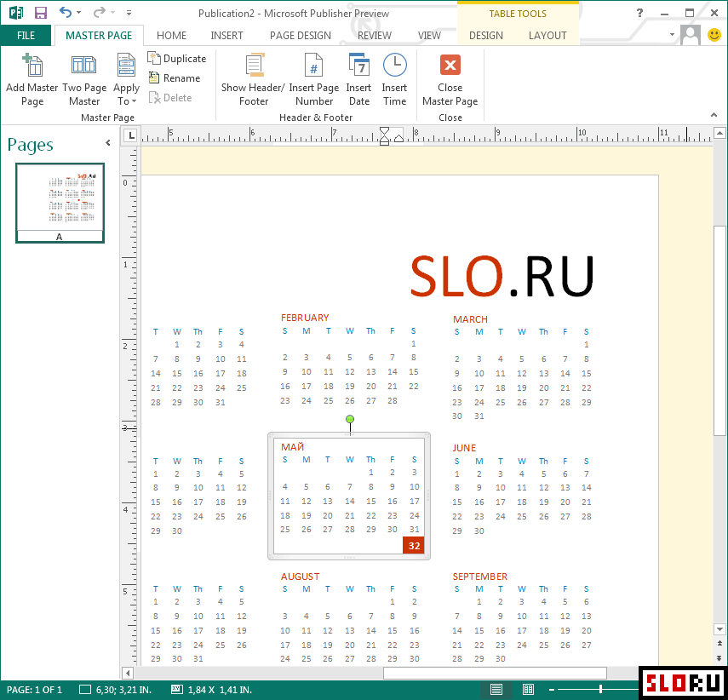Insert Page Number into master page
The height and width of the screenshot is (700, 728).
click(x=314, y=80)
